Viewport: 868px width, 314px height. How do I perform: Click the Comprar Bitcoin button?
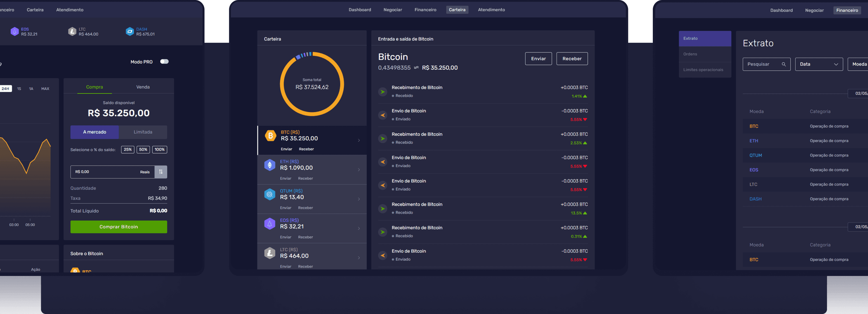coord(119,227)
